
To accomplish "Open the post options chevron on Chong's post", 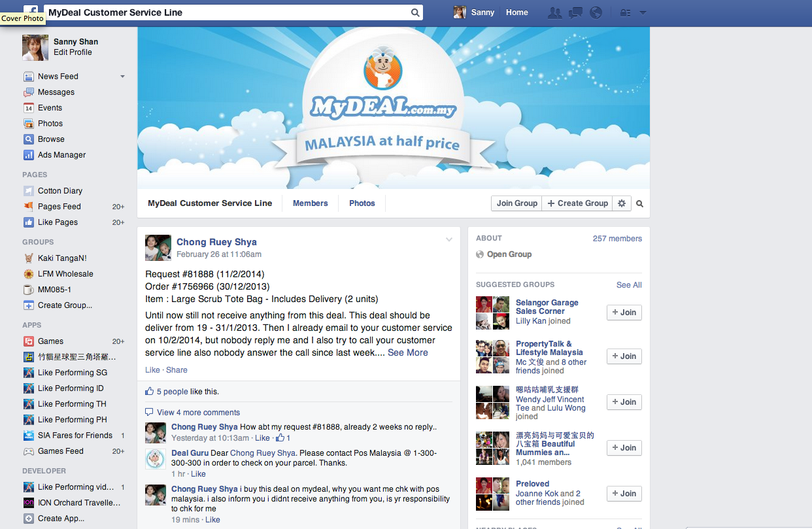I will pos(449,239).
